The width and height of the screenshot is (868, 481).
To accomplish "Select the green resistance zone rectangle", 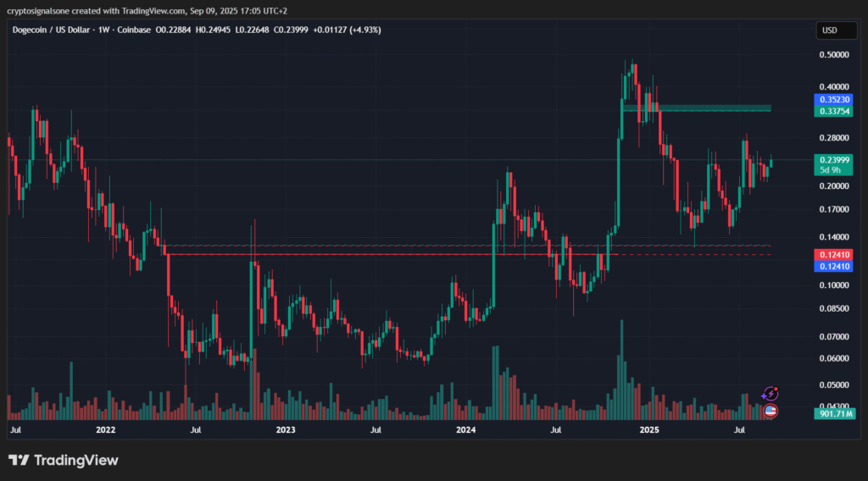I will [697, 108].
